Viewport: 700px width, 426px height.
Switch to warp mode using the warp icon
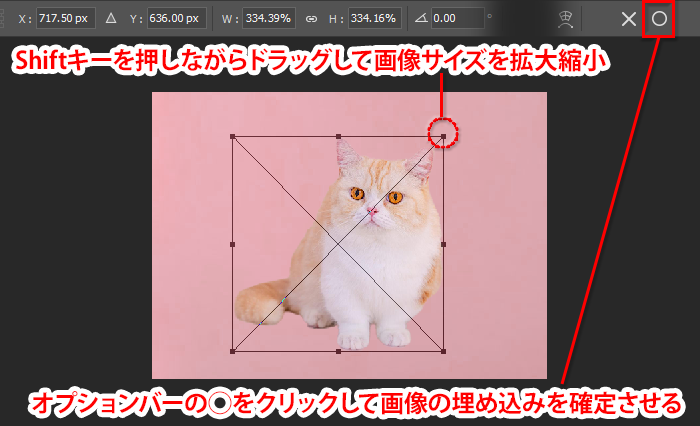point(566,19)
